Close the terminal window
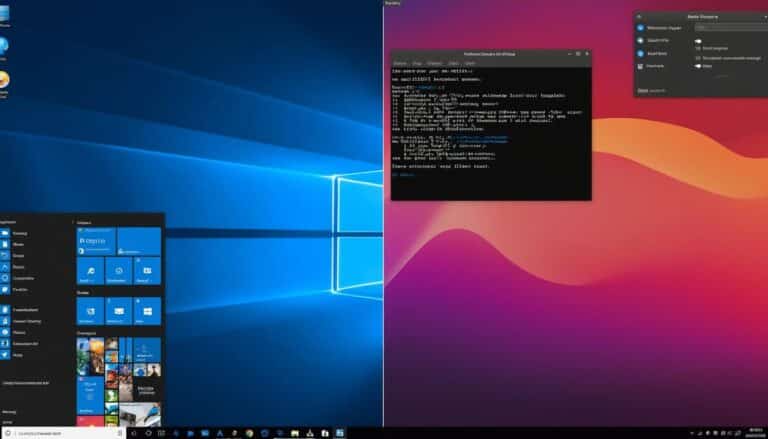The image size is (768, 439). (x=587, y=54)
